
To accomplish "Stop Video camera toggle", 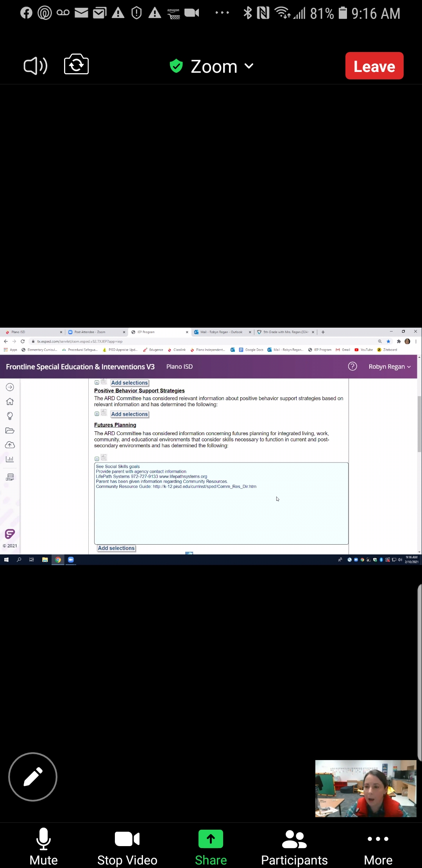I will [127, 847].
